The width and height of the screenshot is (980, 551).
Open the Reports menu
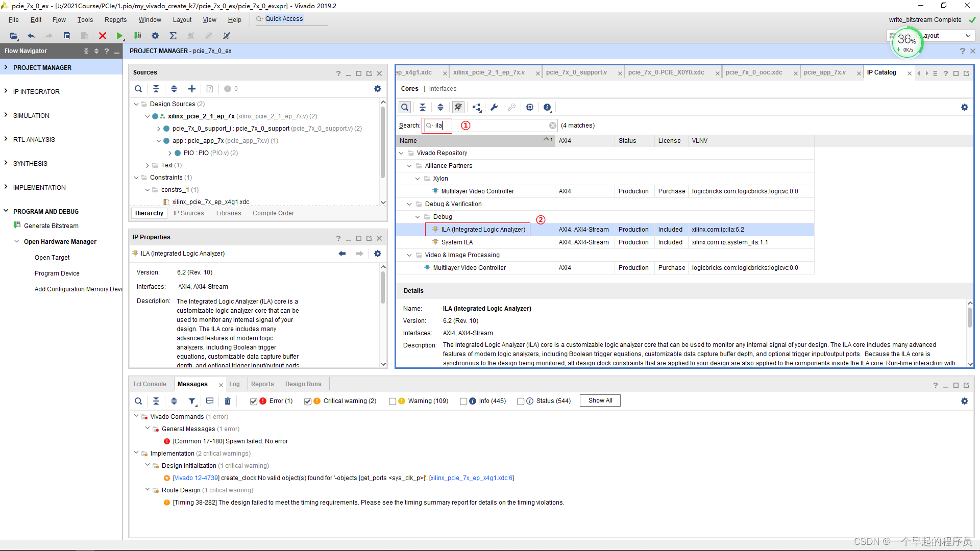pos(115,20)
